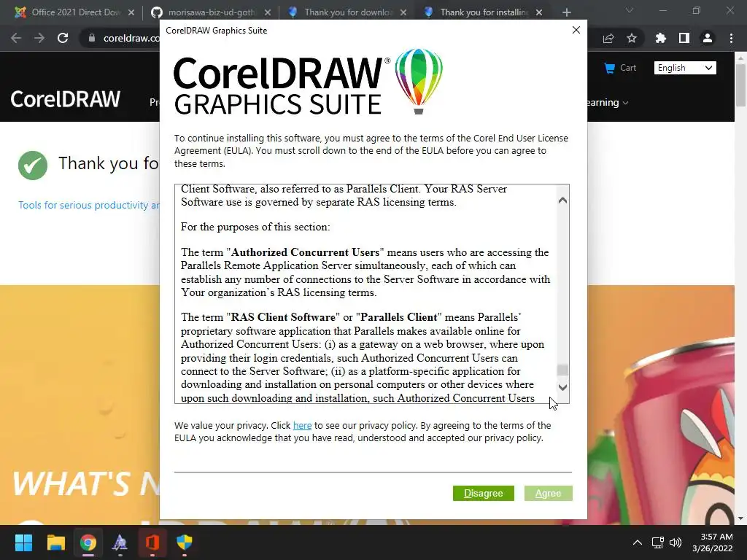Click the CorelDRAW website logo
This screenshot has height=560, width=747.
click(x=65, y=99)
